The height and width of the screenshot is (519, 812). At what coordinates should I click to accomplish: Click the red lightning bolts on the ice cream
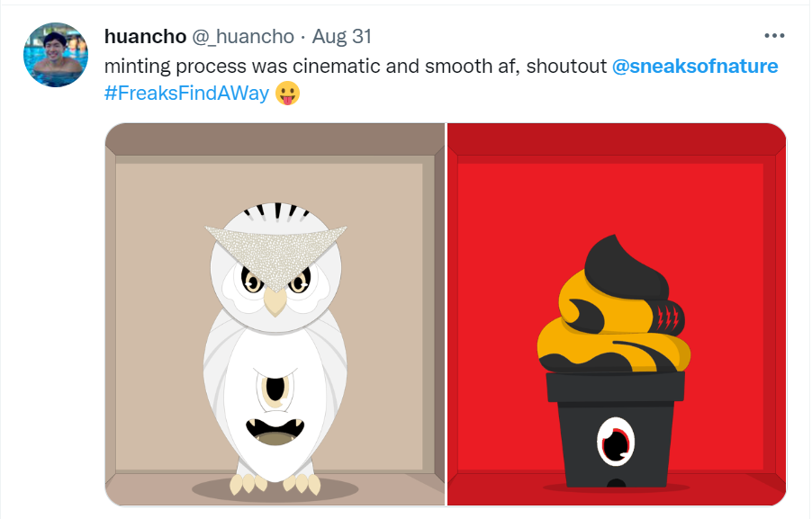668,318
